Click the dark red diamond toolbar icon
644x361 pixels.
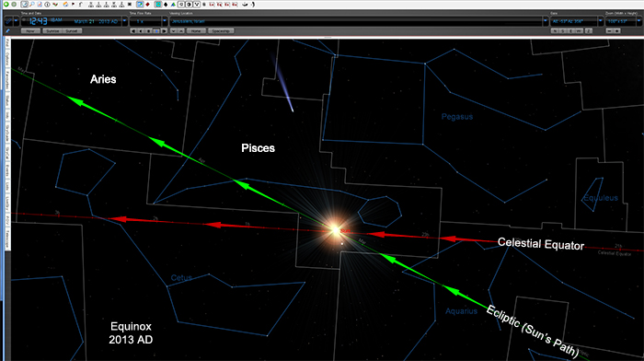(147, 4)
